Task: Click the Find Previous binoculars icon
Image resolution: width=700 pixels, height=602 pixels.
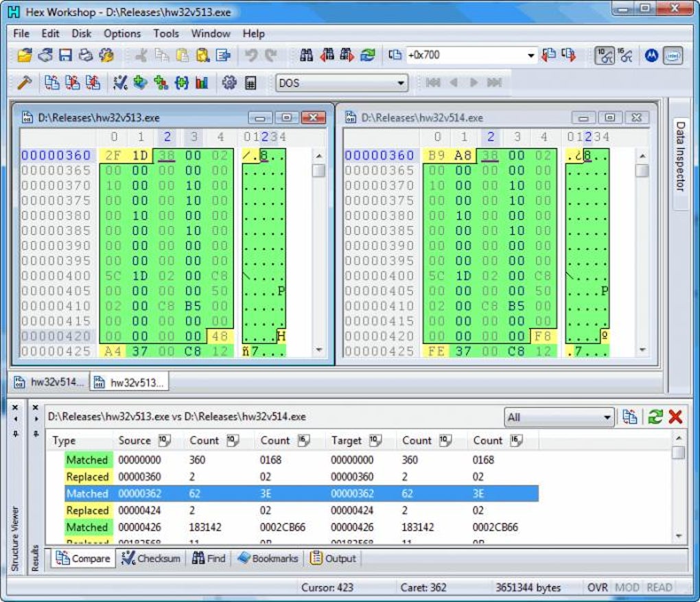Action: point(327,56)
